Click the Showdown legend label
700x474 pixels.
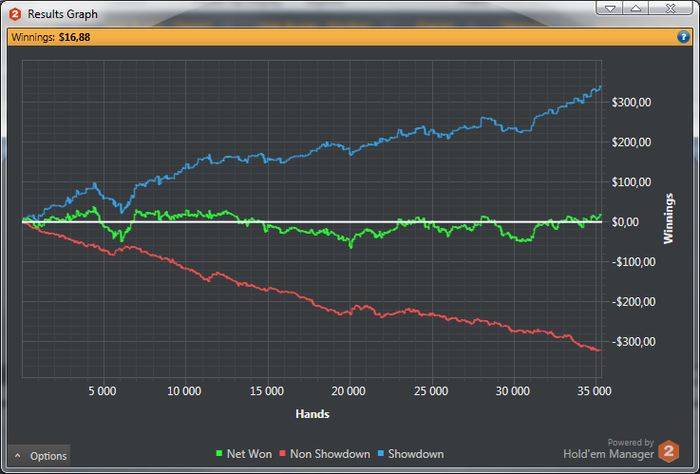pyautogui.click(x=416, y=454)
